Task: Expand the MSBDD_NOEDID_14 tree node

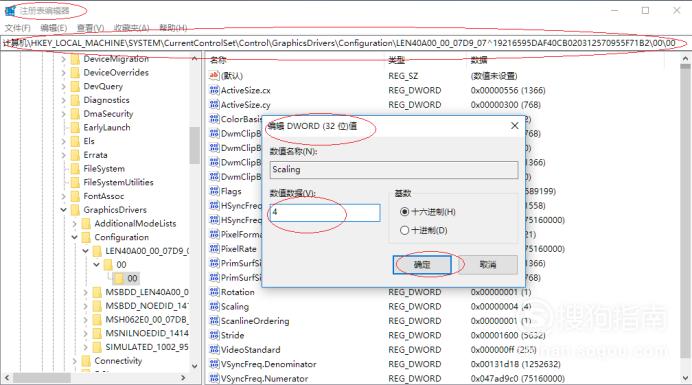Action: tap(86, 306)
